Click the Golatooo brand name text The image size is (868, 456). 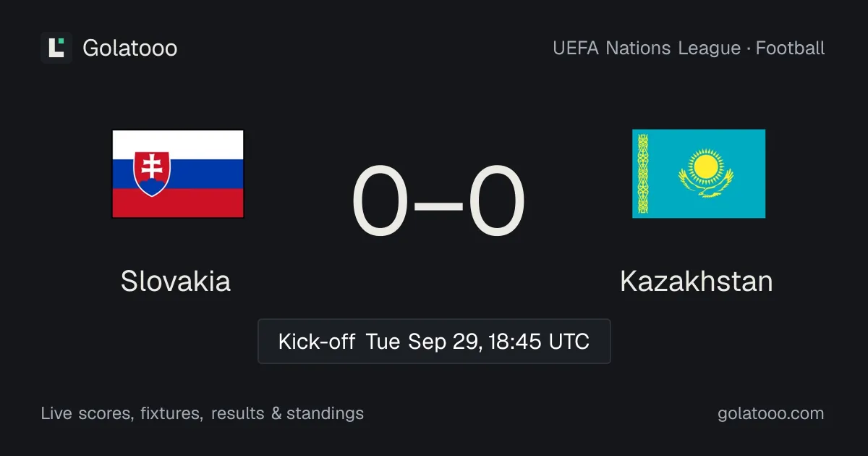click(130, 48)
